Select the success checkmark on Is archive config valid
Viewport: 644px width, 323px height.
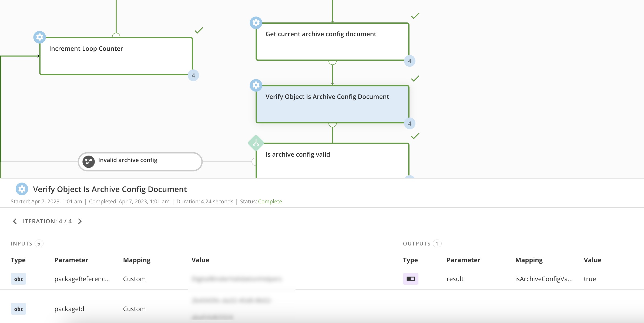pyautogui.click(x=415, y=136)
